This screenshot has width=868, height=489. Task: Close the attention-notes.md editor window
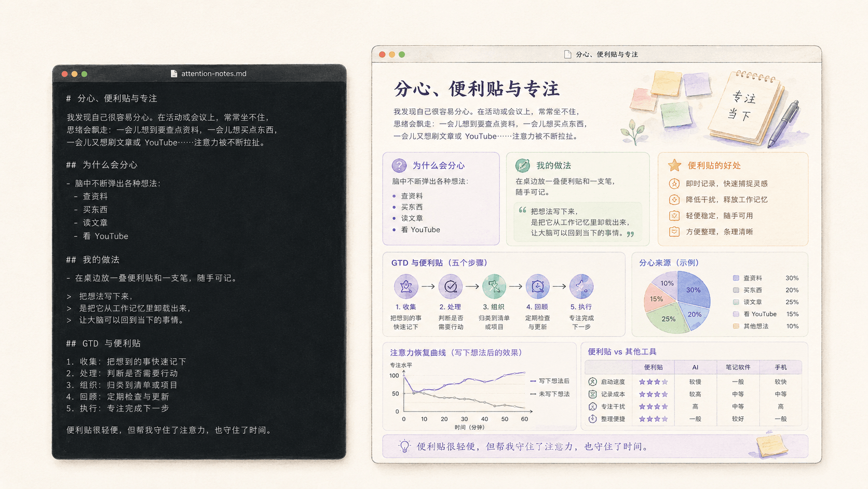(64, 74)
